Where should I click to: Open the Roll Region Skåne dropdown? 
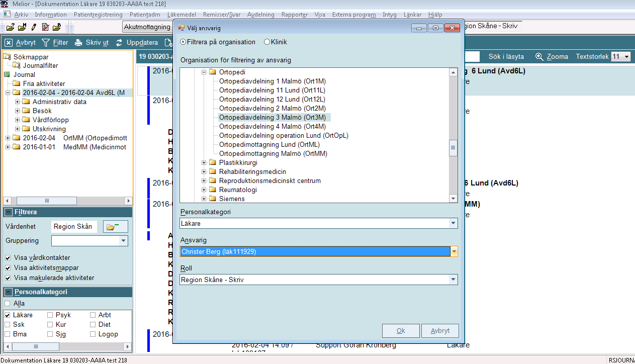[453, 279]
